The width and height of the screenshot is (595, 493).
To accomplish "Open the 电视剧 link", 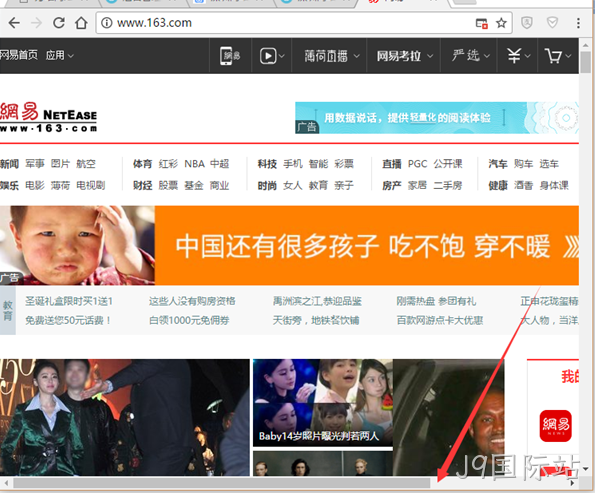I will click(x=91, y=186).
